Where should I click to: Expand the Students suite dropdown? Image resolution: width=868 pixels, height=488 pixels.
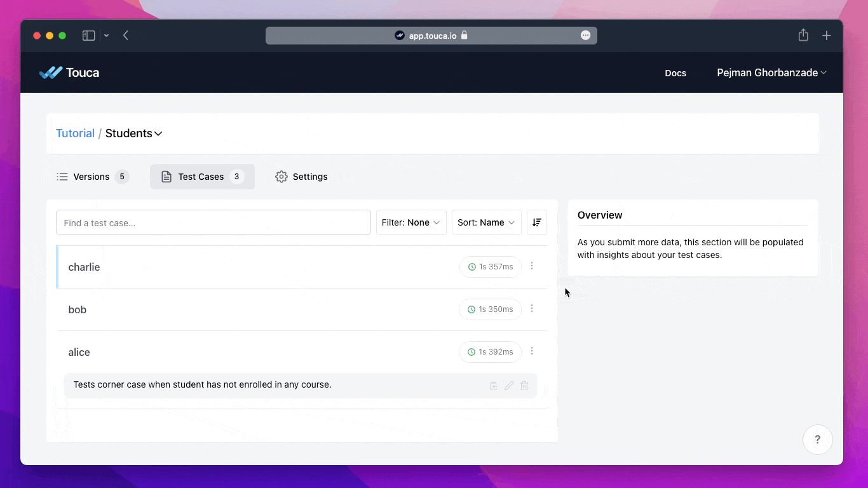(x=134, y=133)
